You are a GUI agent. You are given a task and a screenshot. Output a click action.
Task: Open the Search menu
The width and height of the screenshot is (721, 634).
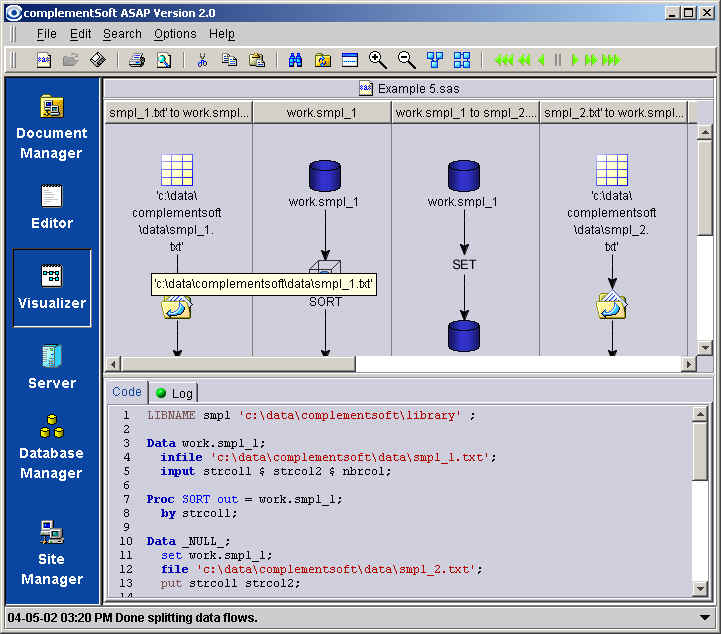(x=122, y=34)
